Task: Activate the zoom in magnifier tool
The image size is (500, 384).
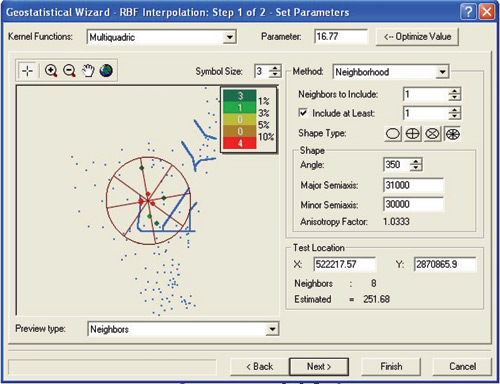Action: coord(51,71)
